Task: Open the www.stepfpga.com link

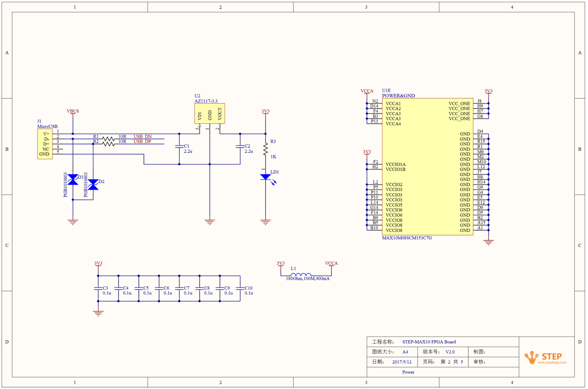Action: pos(552,363)
